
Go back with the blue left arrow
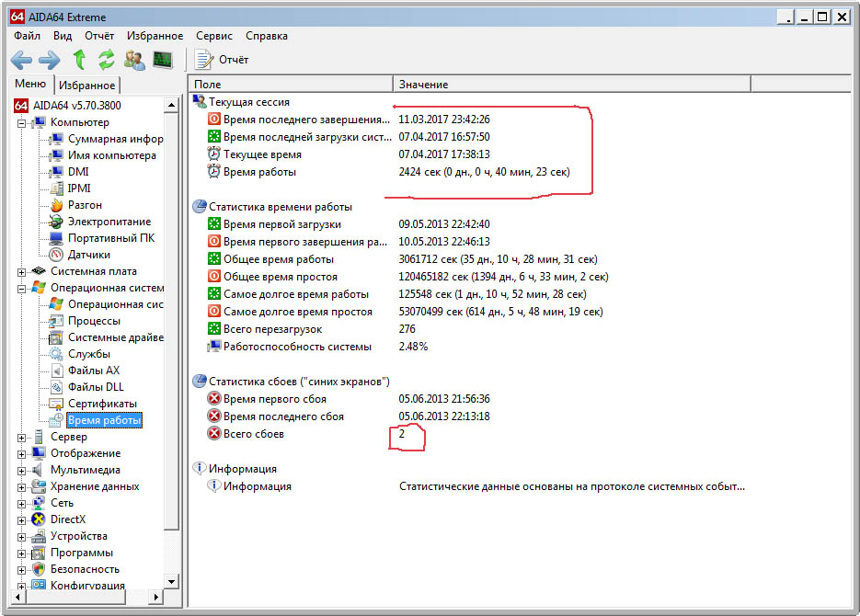pos(21,60)
